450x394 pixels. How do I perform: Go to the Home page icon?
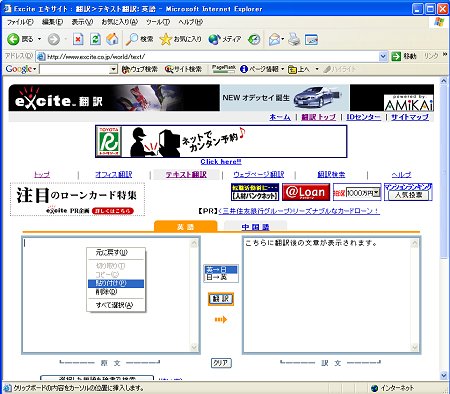click(112, 39)
